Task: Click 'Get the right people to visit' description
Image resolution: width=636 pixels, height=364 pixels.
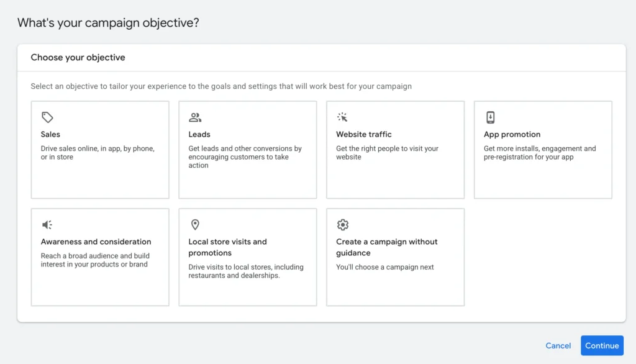Action: [x=387, y=153]
